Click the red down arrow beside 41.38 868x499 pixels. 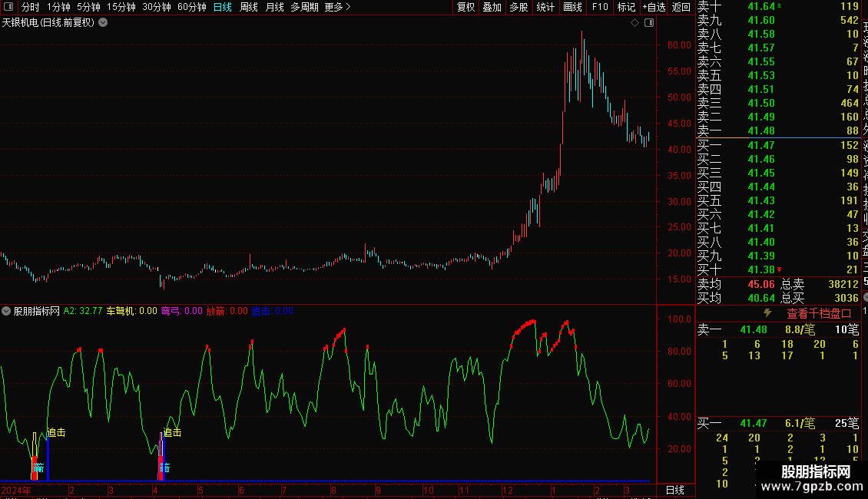[x=780, y=269]
